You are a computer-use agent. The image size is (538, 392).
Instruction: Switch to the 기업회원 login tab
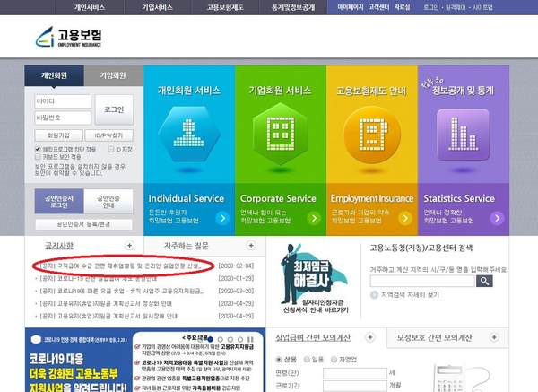click(x=113, y=75)
